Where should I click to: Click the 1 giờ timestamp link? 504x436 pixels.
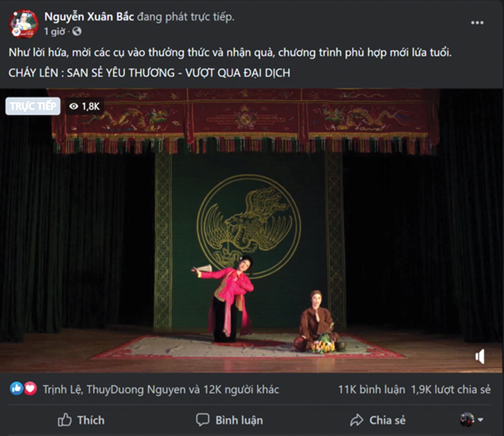[x=54, y=32]
